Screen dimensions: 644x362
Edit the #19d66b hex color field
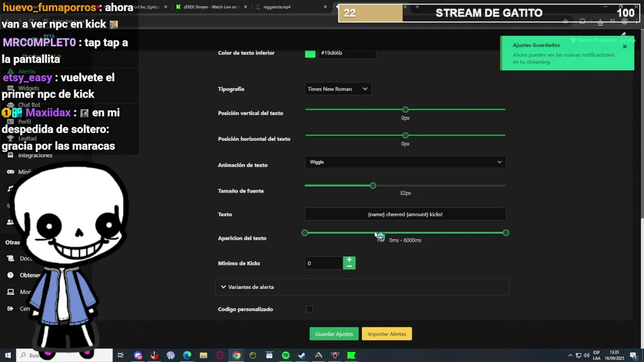347,53
